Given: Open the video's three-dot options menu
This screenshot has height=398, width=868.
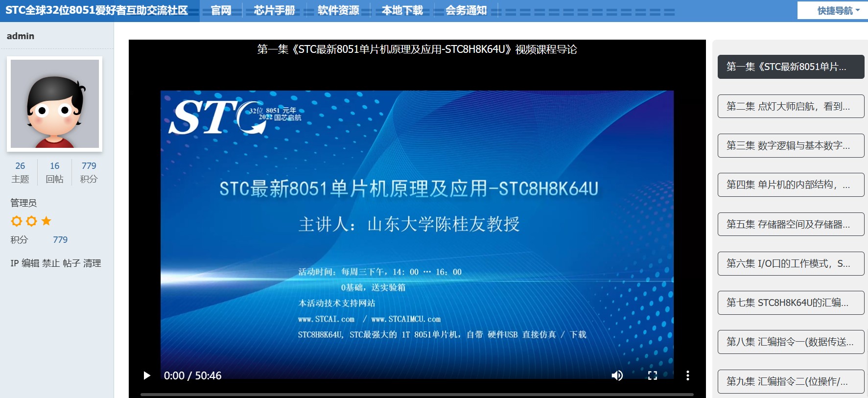Looking at the screenshot, I should [688, 375].
